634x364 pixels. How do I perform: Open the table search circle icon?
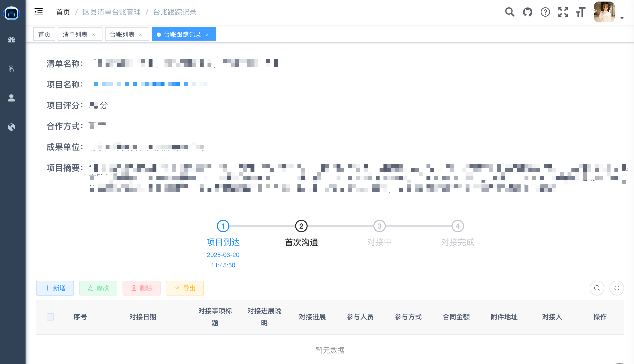(x=597, y=288)
